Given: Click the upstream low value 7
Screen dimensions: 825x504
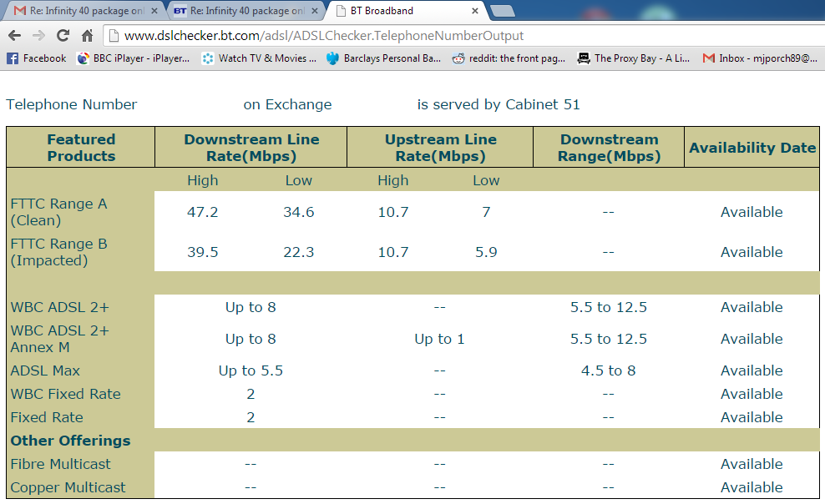Looking at the screenshot, I should [x=486, y=212].
